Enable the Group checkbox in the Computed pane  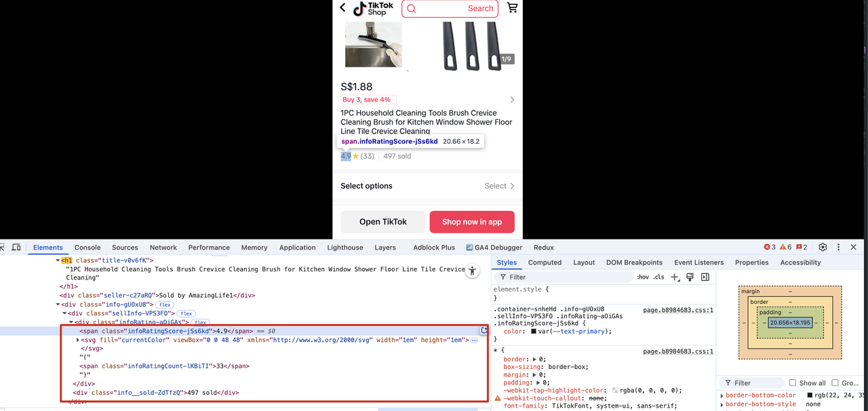coord(835,383)
